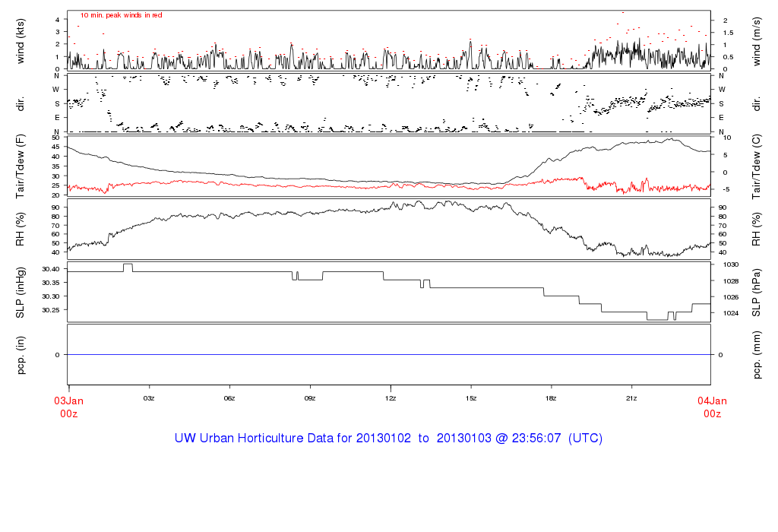The image size is (778, 532).
Task: Click the chart title UW Urban Horticulture Data
Action: pyautogui.click(x=388, y=439)
